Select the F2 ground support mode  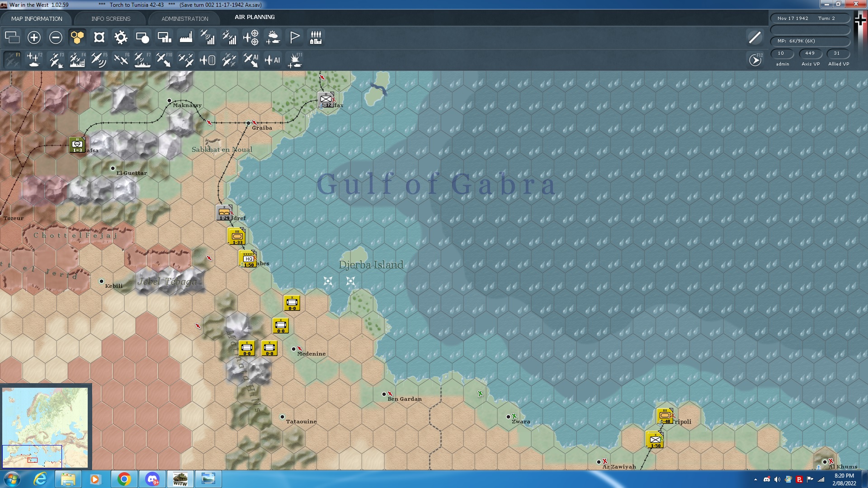pos(34,60)
